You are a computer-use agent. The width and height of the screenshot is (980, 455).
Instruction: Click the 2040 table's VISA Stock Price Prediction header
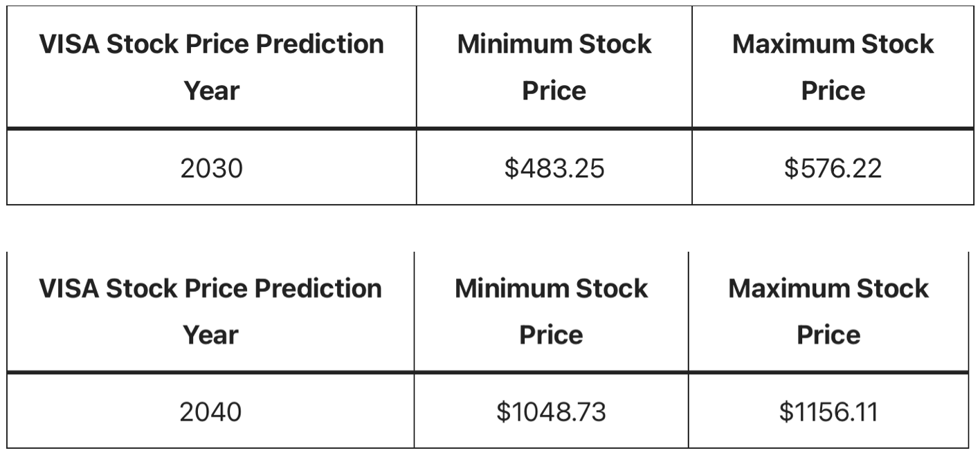pyautogui.click(x=210, y=311)
